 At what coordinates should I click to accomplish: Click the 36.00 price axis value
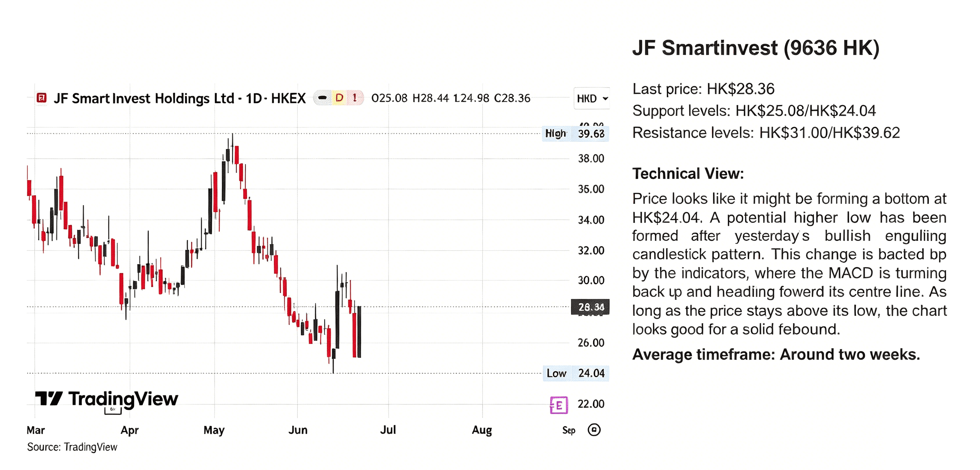(x=591, y=189)
